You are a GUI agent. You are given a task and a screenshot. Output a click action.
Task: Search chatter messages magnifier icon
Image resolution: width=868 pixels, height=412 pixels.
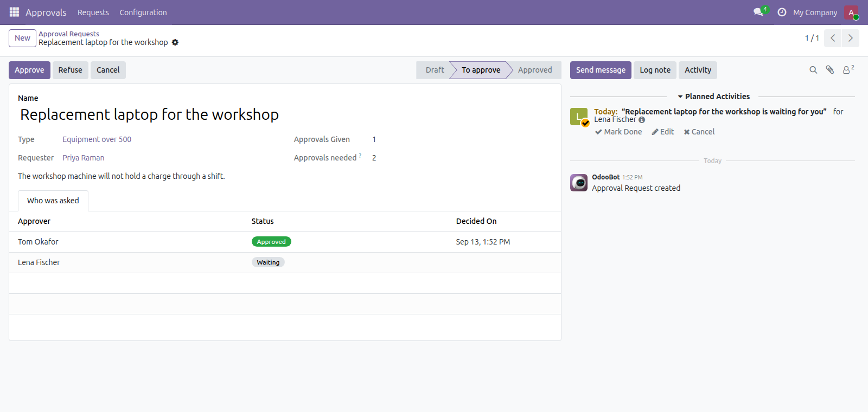click(813, 70)
